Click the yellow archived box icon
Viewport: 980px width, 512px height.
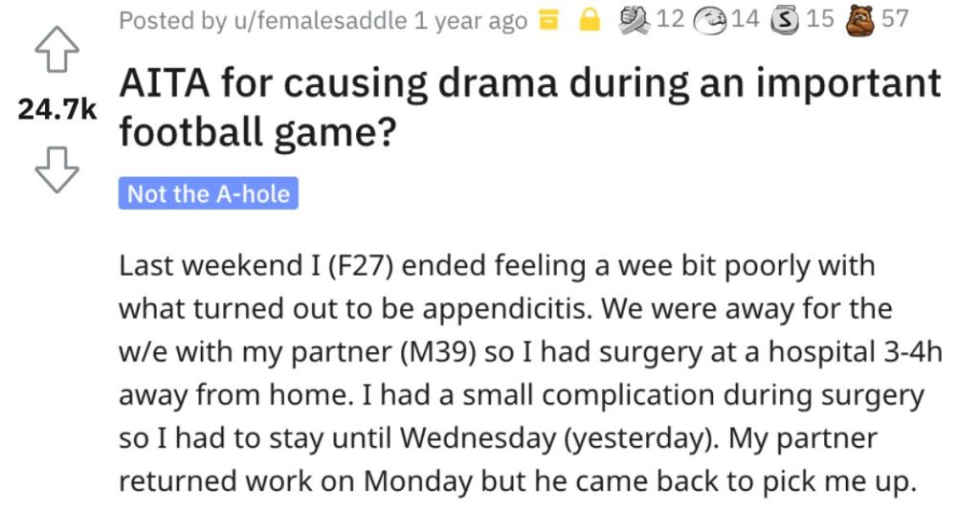[548, 21]
